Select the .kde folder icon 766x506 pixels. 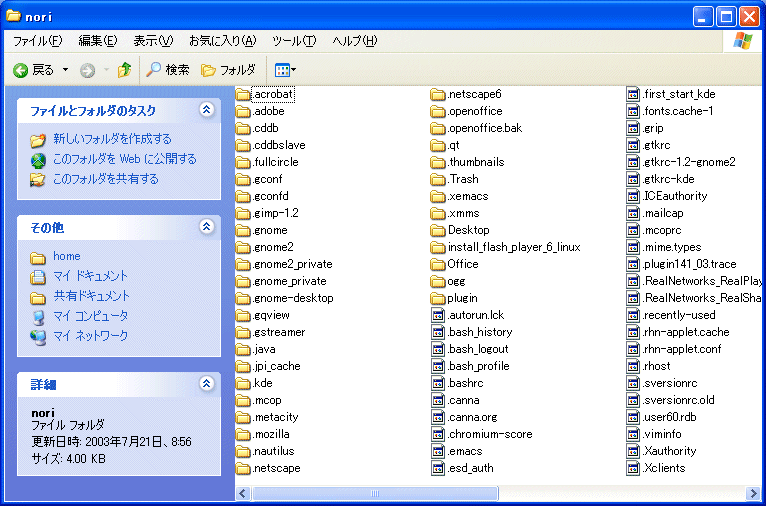[x=243, y=383]
